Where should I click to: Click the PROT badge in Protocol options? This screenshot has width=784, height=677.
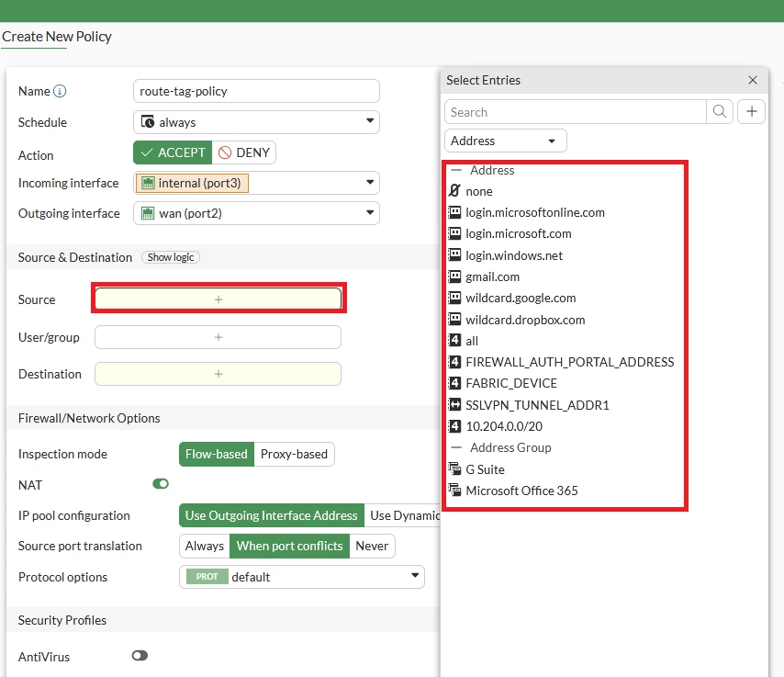point(207,577)
